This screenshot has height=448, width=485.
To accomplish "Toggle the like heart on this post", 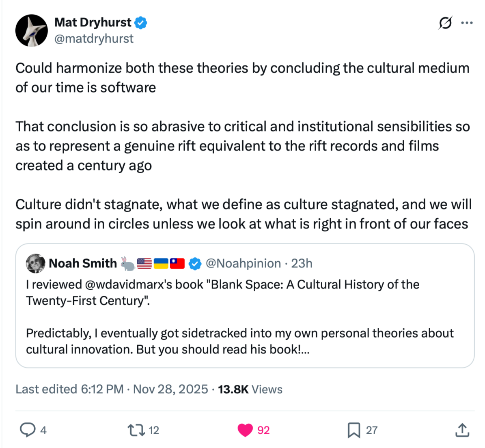I will (x=245, y=430).
